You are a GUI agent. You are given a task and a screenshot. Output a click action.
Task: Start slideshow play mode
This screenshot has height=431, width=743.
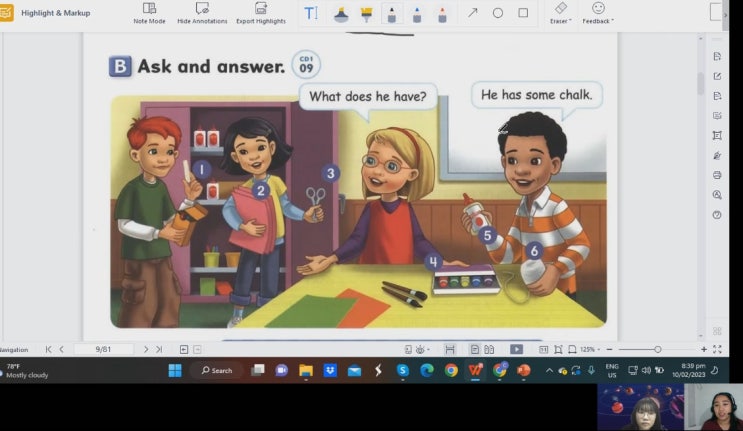tap(516, 350)
